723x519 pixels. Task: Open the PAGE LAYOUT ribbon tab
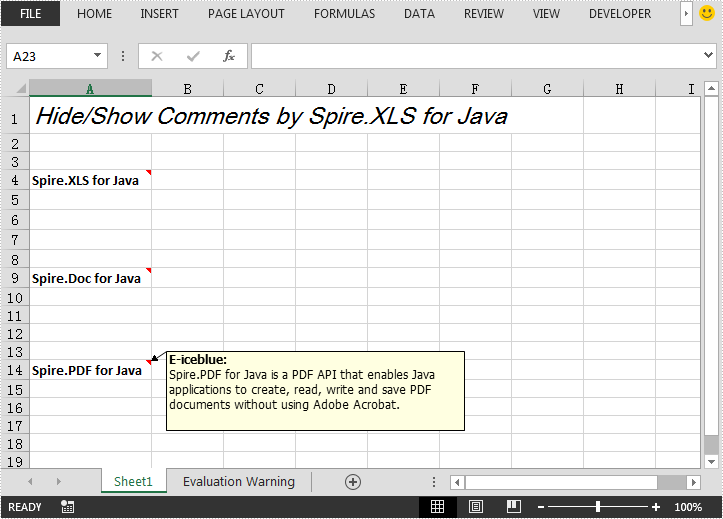point(246,14)
